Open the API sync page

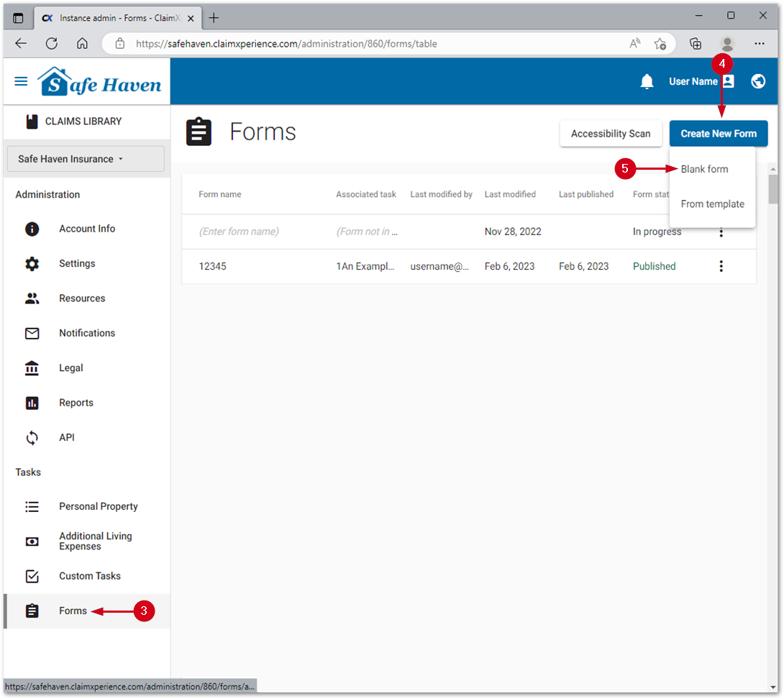[66, 438]
